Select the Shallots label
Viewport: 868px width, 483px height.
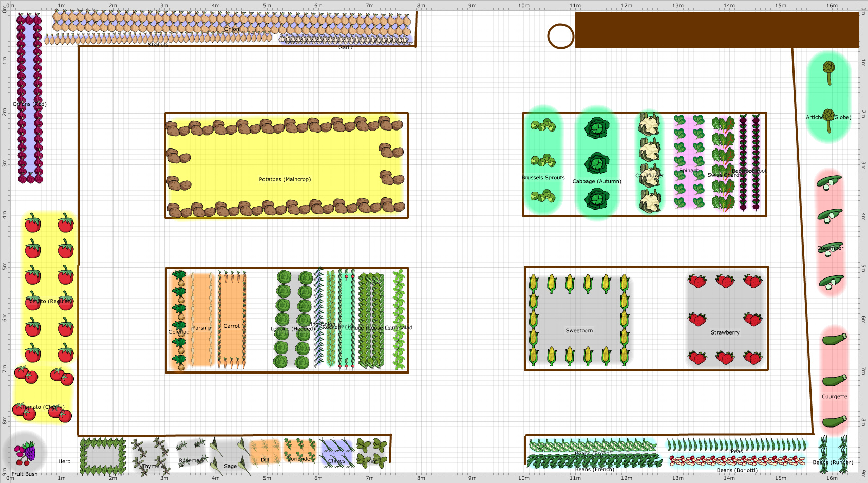pyautogui.click(x=158, y=45)
